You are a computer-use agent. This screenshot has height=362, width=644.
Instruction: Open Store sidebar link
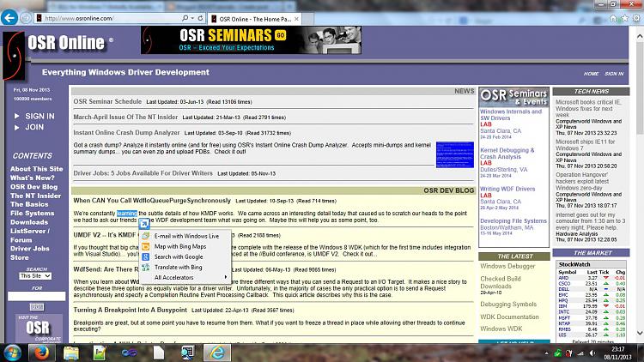pos(19,257)
